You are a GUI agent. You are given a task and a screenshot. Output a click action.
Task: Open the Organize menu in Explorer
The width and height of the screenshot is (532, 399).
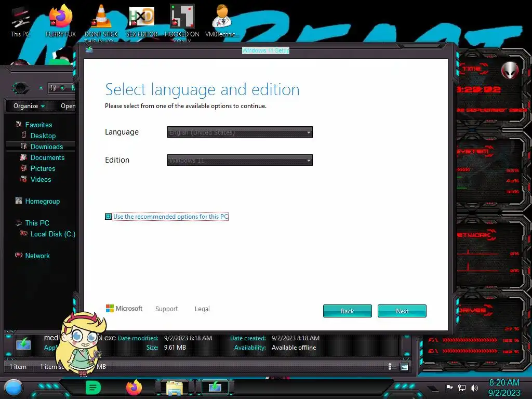29,106
